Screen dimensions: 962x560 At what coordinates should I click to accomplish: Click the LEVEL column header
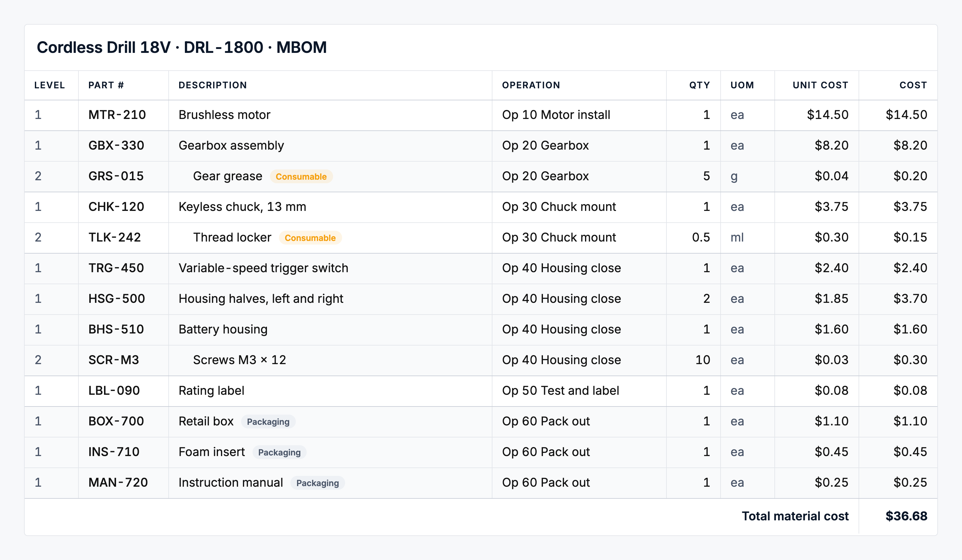50,85
